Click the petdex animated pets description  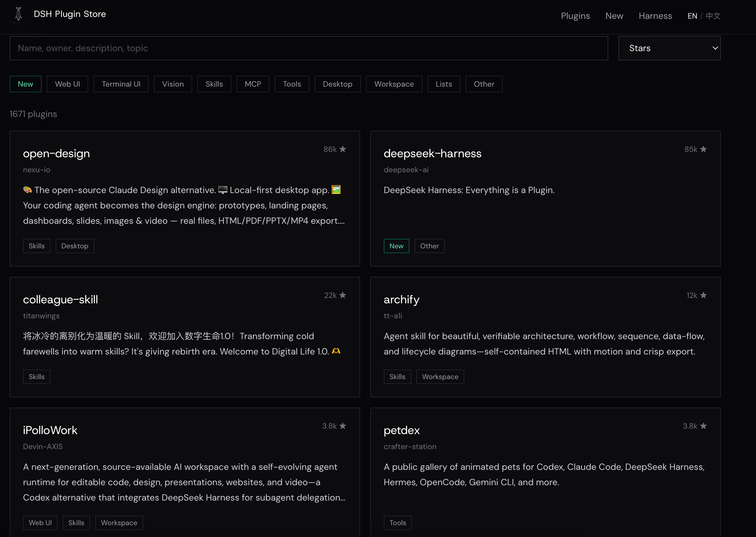point(544,474)
